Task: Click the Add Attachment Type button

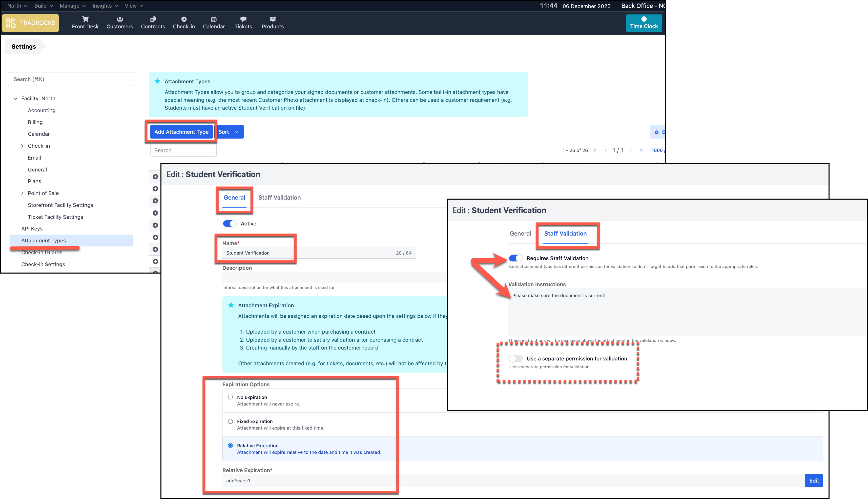Action: pyautogui.click(x=181, y=132)
